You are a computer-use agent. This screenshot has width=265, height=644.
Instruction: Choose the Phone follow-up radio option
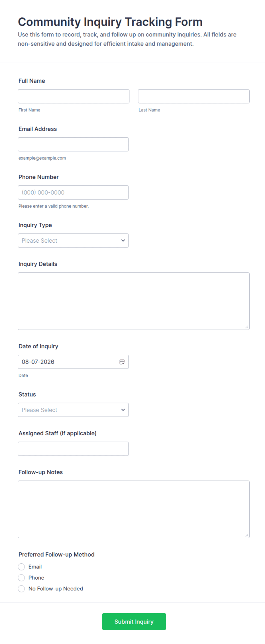(21, 578)
